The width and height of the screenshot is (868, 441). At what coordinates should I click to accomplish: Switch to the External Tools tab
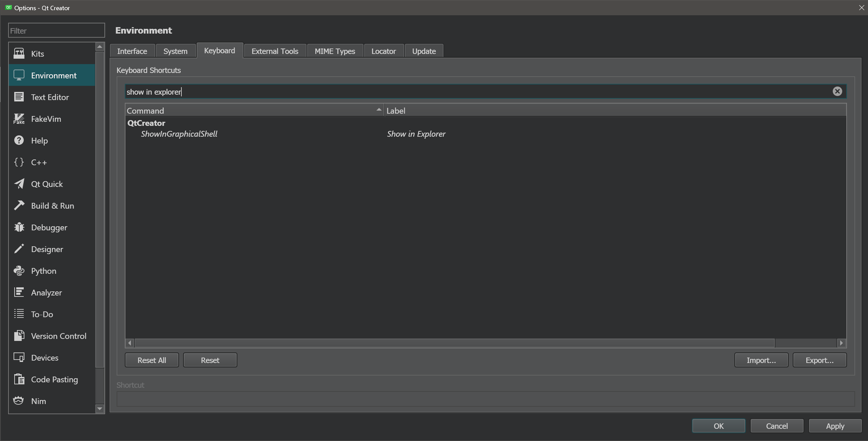pyautogui.click(x=275, y=51)
